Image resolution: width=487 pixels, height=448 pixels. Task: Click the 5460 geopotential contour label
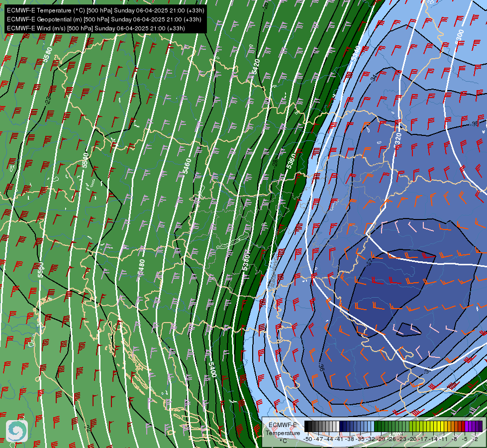(x=187, y=166)
